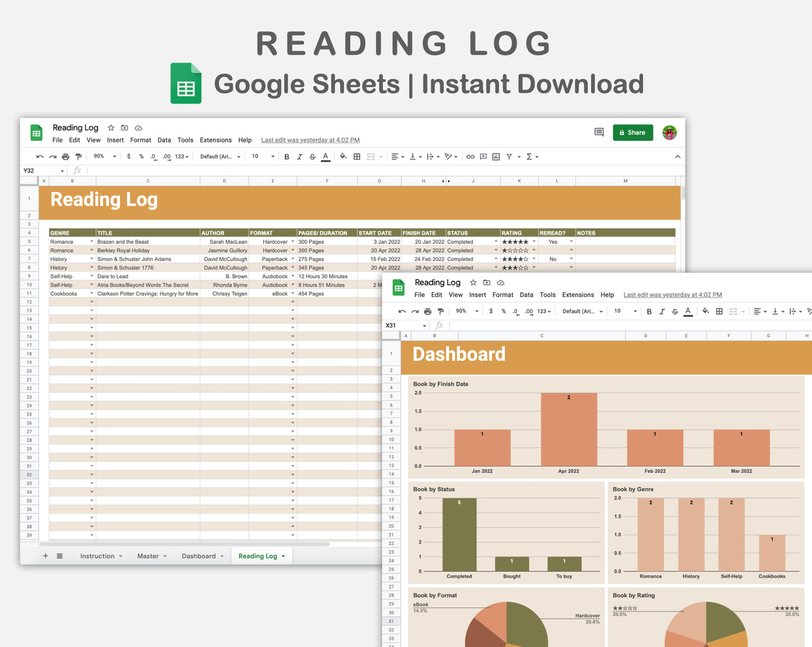
Task: Open the Text color picker
Action: 325,157
